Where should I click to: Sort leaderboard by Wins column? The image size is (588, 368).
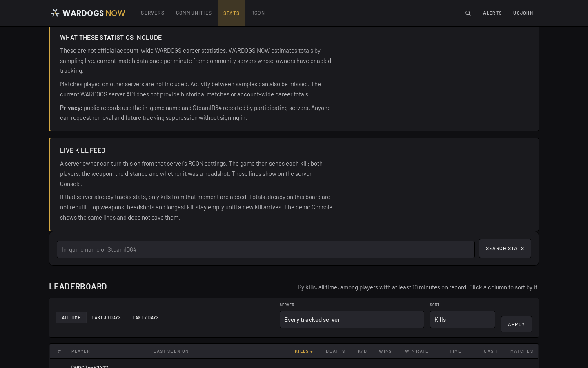coord(385,351)
